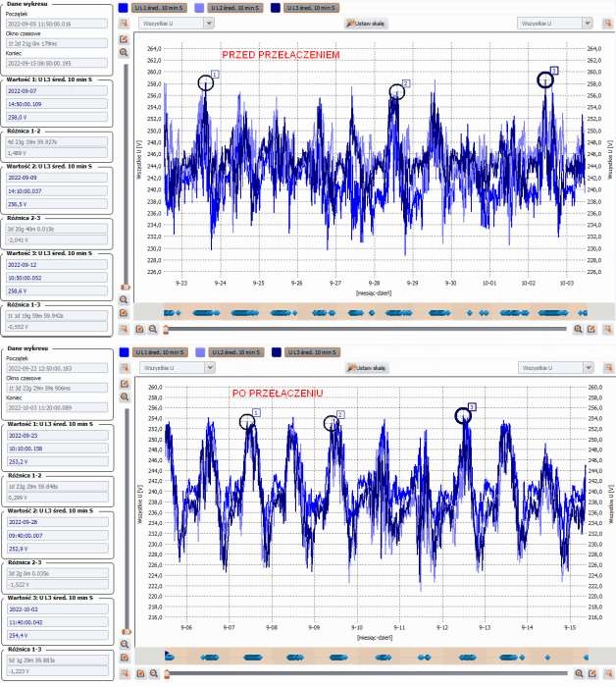Select marker 1 flag on the lower chart

(x=257, y=413)
